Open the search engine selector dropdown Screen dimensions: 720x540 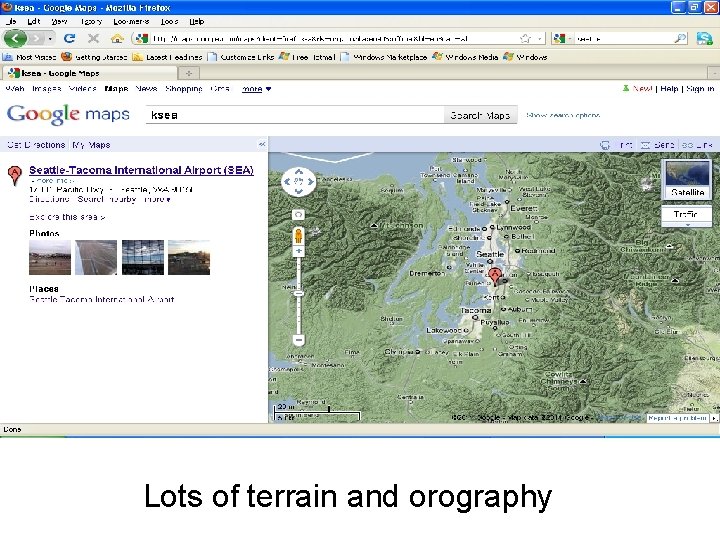(562, 39)
